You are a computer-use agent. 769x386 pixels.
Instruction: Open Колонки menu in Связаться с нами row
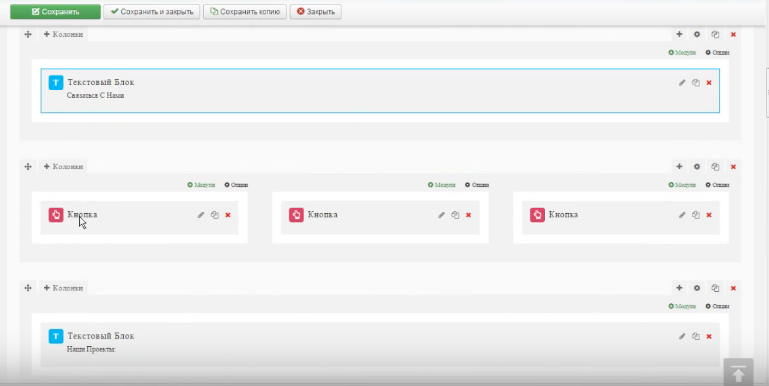[63, 34]
